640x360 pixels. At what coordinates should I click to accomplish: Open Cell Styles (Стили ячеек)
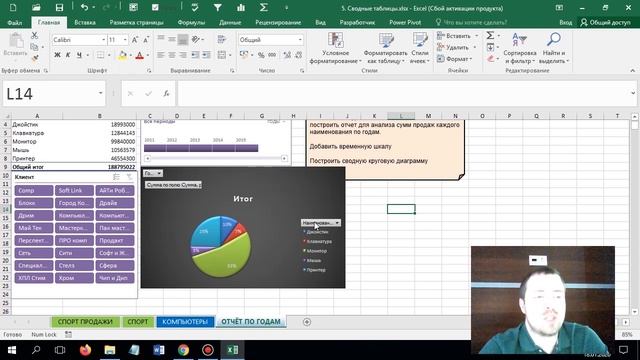[x=420, y=49]
